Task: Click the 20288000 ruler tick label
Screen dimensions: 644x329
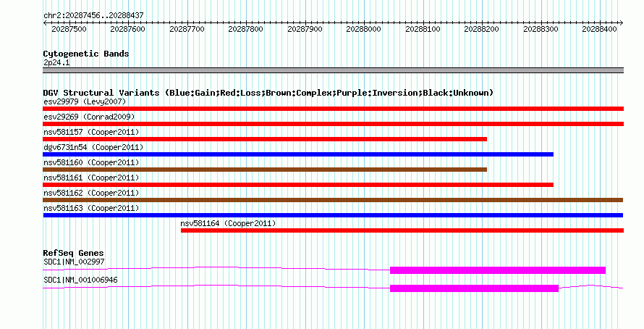Action: pos(363,29)
